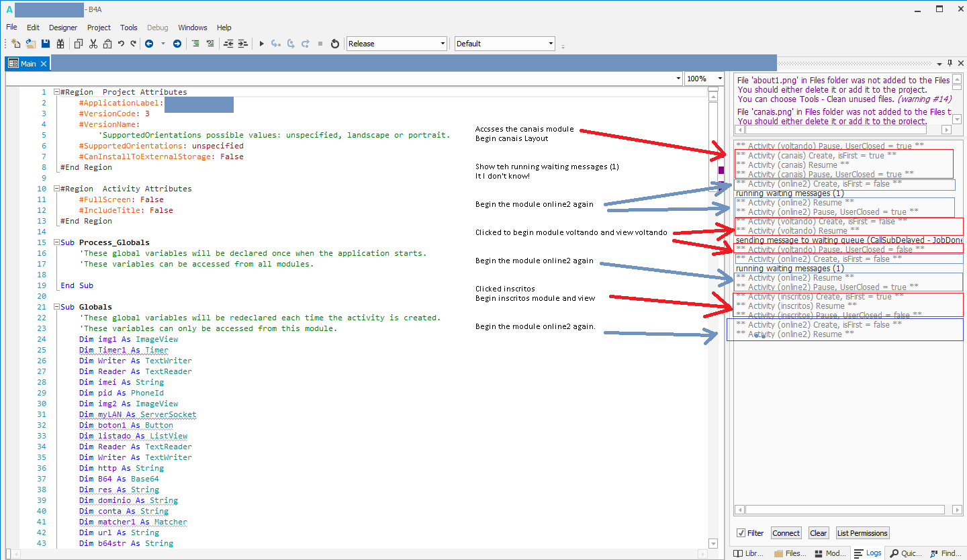The image size is (967, 560).
Task: Open the back-navigation history dropdown arrow
Action: click(x=163, y=44)
